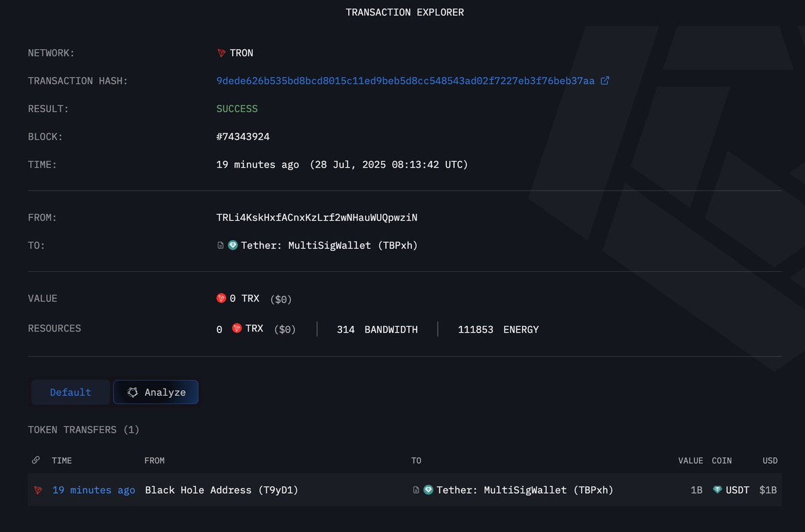Select the teal Tether token icon in TO row
Viewport: 805px width, 532px height.
pos(232,245)
